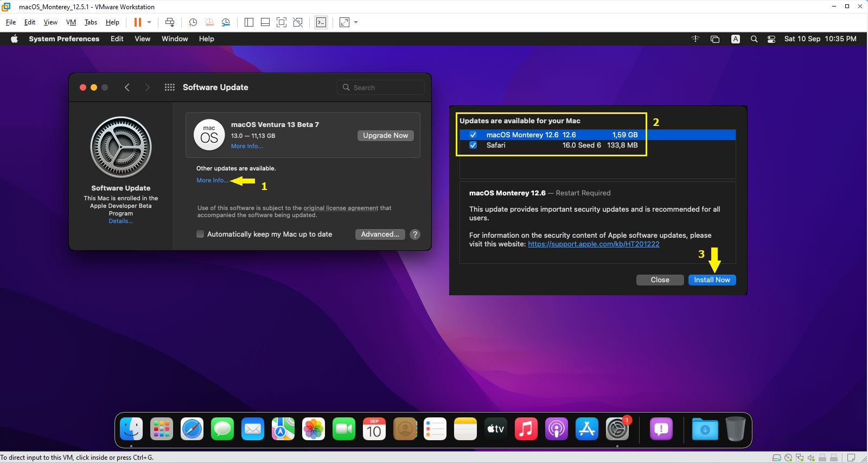868x463 pixels.
Task: Open Finder from the Dock
Action: click(x=131, y=429)
